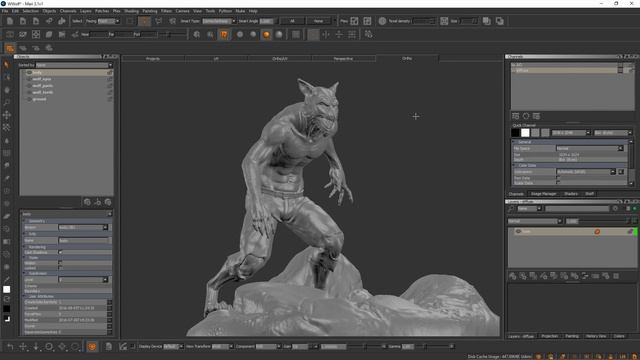Open the Quick Channel size dropdown
640x360 pixels.
point(571,133)
